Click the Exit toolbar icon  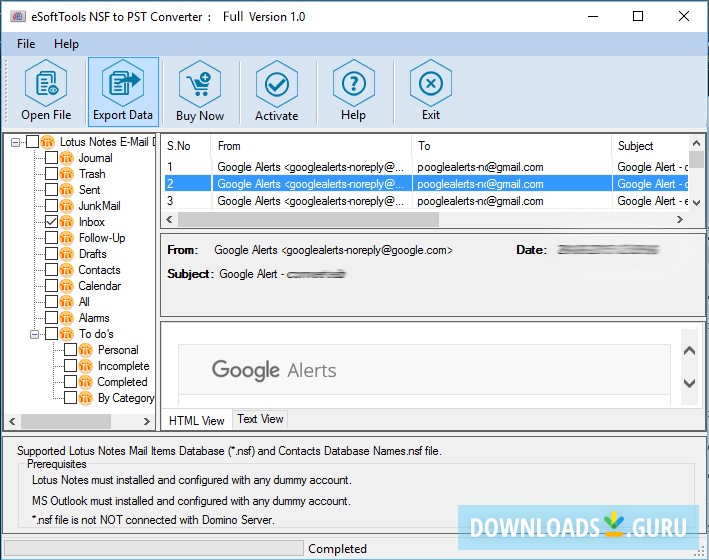click(431, 84)
